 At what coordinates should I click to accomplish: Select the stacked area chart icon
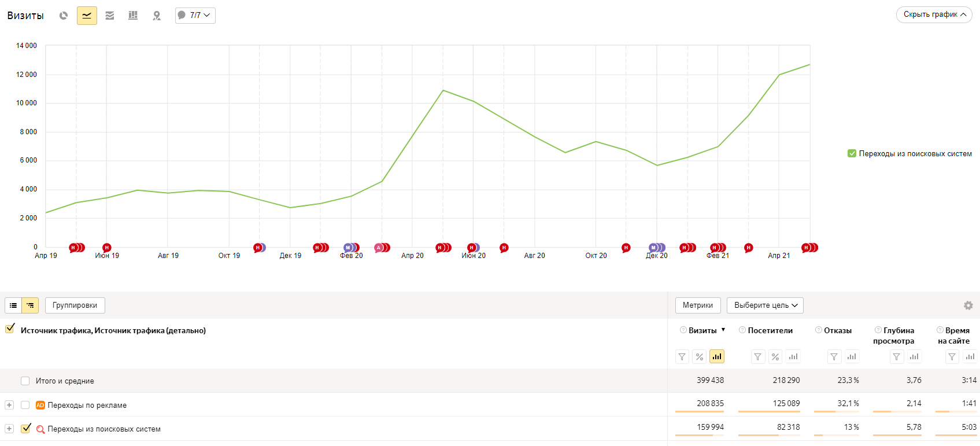110,16
